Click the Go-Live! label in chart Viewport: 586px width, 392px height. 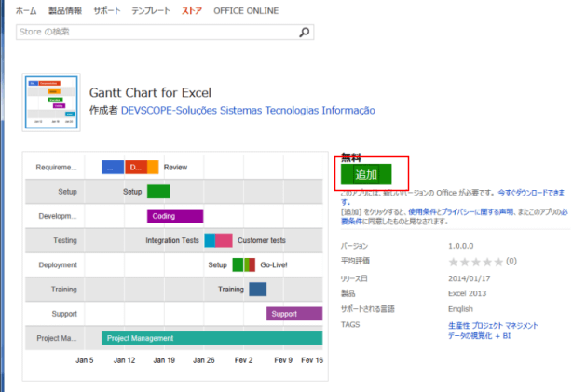pyautogui.click(x=274, y=265)
